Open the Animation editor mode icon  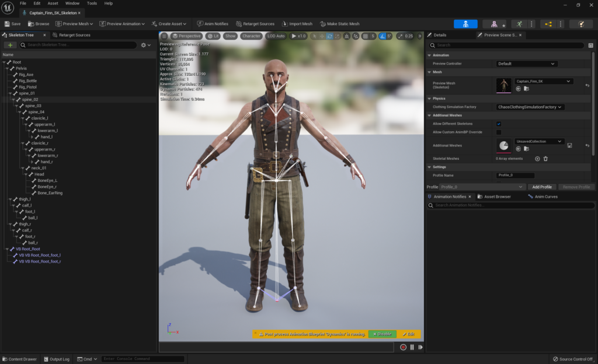tap(519, 24)
